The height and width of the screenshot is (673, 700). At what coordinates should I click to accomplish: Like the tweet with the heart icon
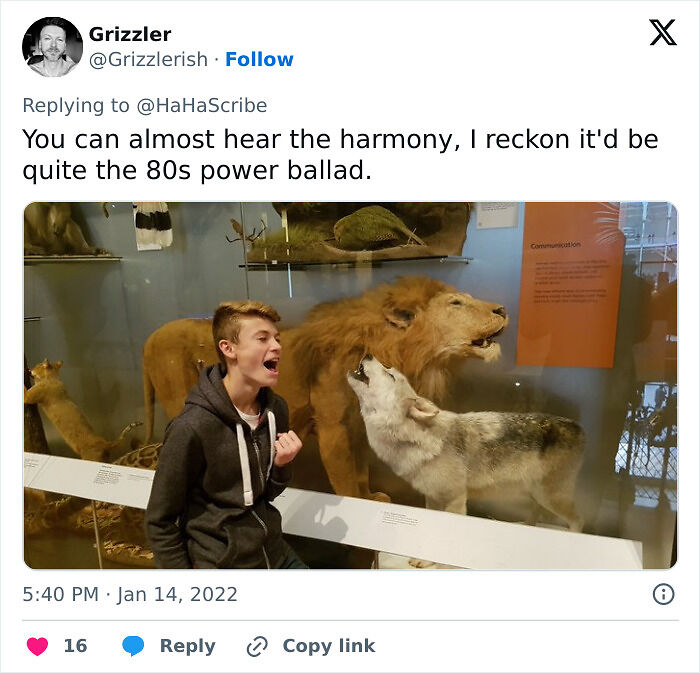(x=38, y=646)
